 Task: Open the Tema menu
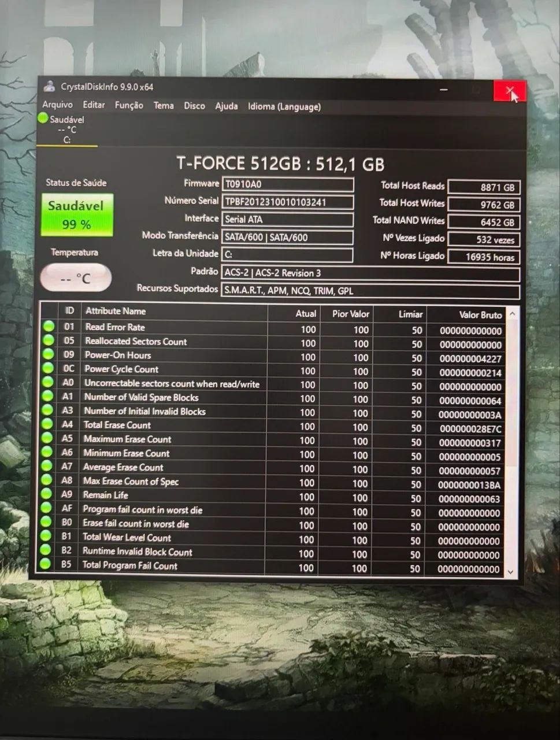pyautogui.click(x=164, y=105)
